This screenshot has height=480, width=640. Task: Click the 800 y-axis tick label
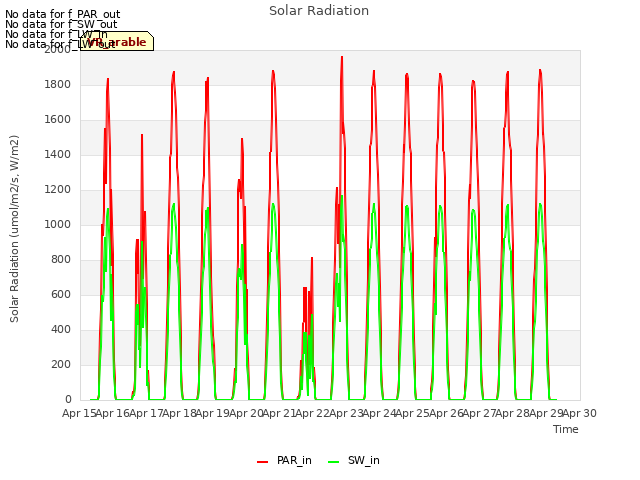click(61, 260)
